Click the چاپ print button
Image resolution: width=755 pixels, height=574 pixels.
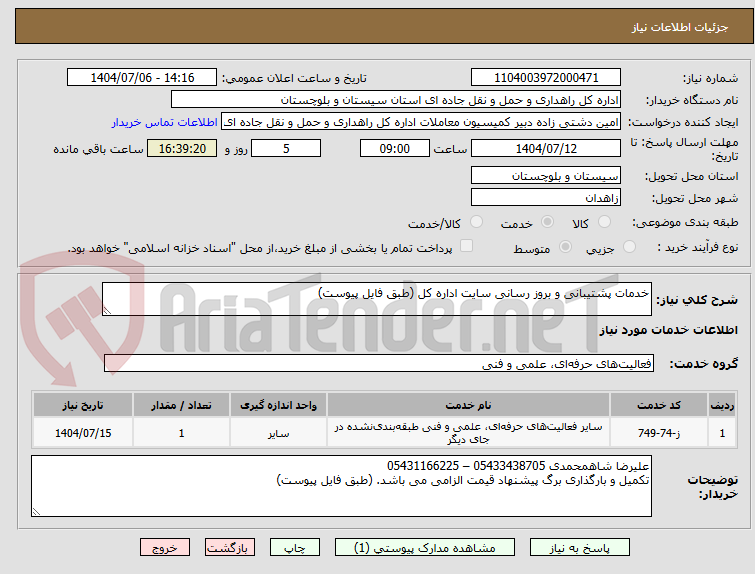[295, 548]
